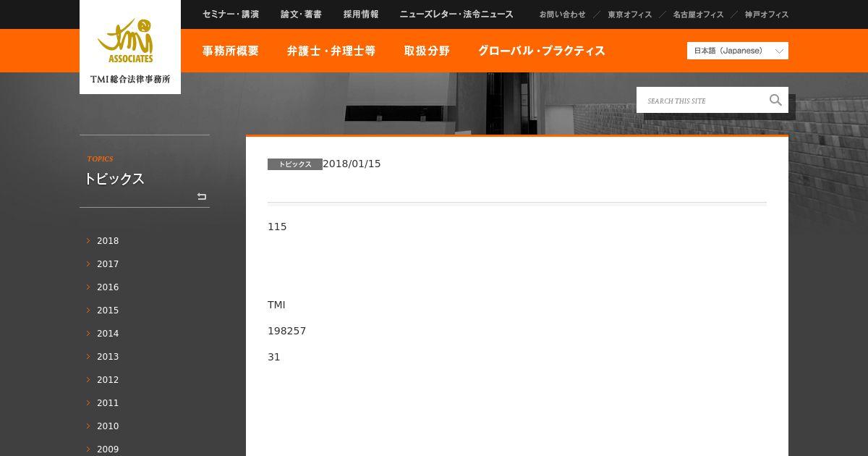Image resolution: width=868 pixels, height=456 pixels.
Task: Click the text 31 in the article
Action: coord(273,357)
